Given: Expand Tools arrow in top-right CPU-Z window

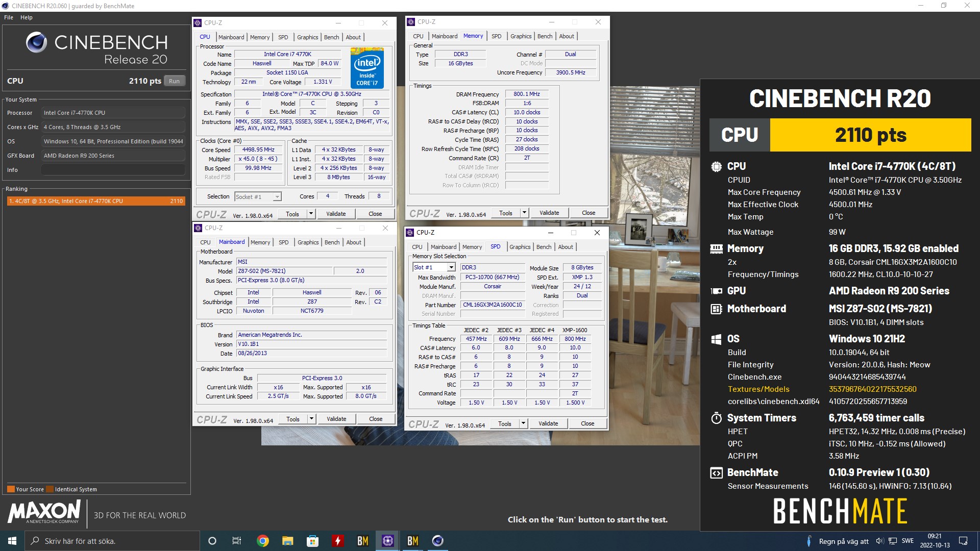Looking at the screenshot, I should (524, 213).
